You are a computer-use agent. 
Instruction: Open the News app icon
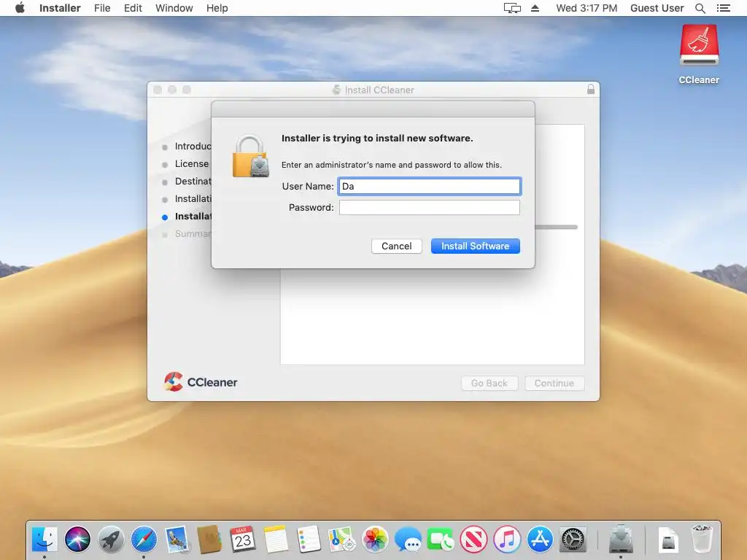point(474,540)
